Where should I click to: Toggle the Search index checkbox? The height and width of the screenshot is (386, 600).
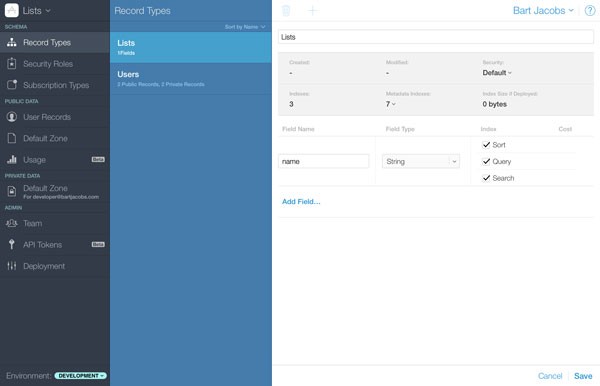click(486, 178)
